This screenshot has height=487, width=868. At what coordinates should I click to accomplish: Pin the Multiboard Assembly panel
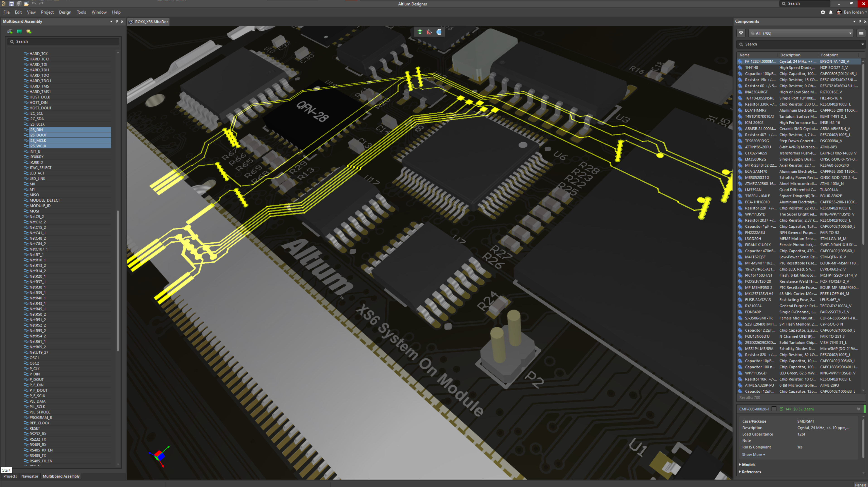(117, 21)
